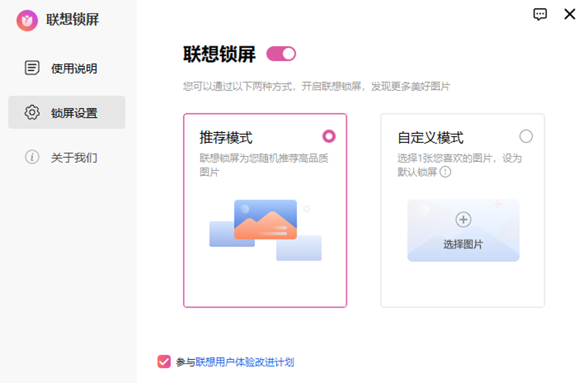Click the Lenovo Lock Screen logo icon
The width and height of the screenshot is (588, 383).
coord(27,20)
